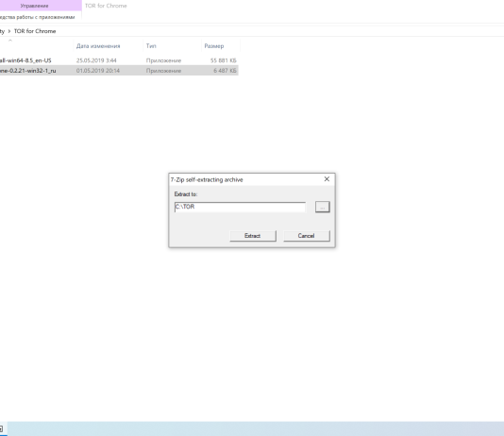Open the Управление ribbon tab
Screen dimensions: 504x436
coord(34,6)
